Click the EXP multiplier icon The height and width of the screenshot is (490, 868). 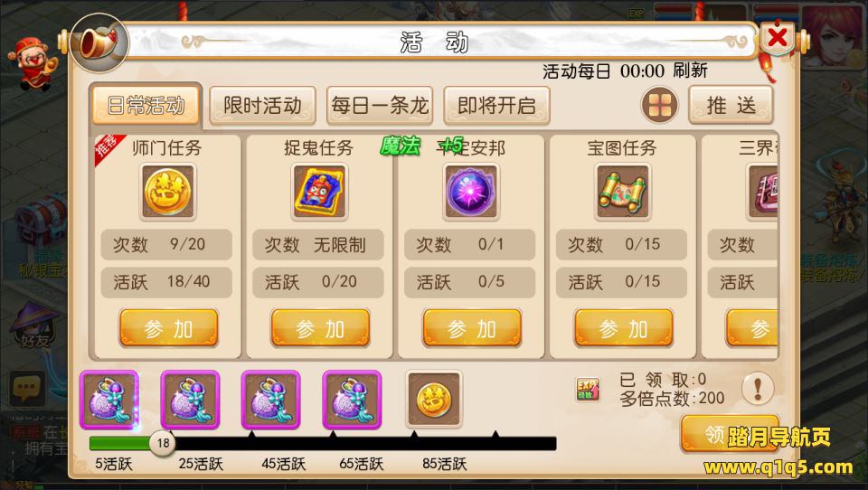tap(588, 390)
